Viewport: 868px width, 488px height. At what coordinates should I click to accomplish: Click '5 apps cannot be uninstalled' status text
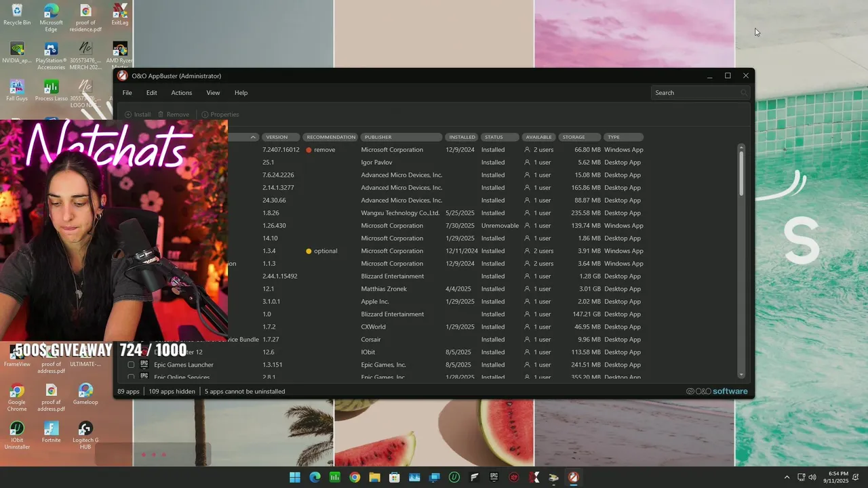coord(245,392)
